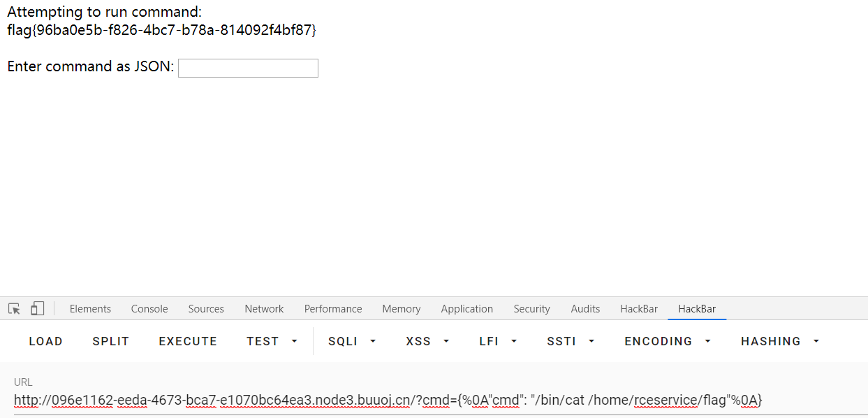
Task: Expand the XSS dropdown
Action: click(x=427, y=341)
